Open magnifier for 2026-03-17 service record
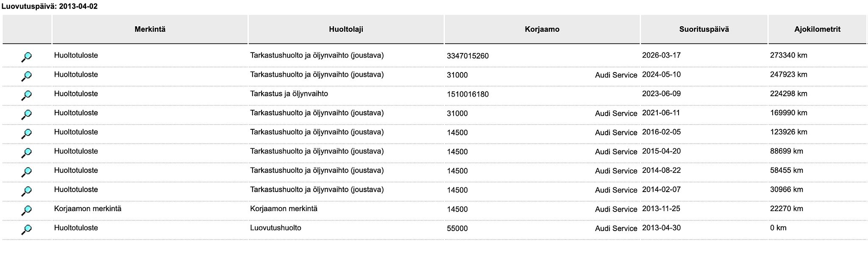868x273 pixels. (x=26, y=57)
